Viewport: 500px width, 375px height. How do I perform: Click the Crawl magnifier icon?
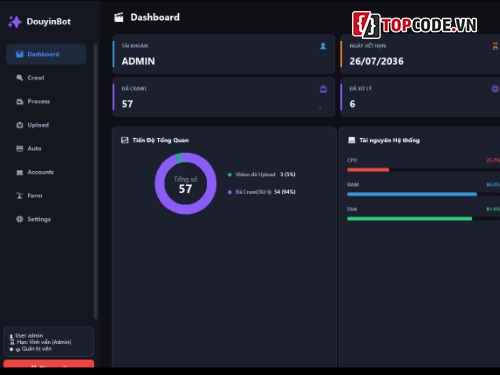click(x=20, y=78)
